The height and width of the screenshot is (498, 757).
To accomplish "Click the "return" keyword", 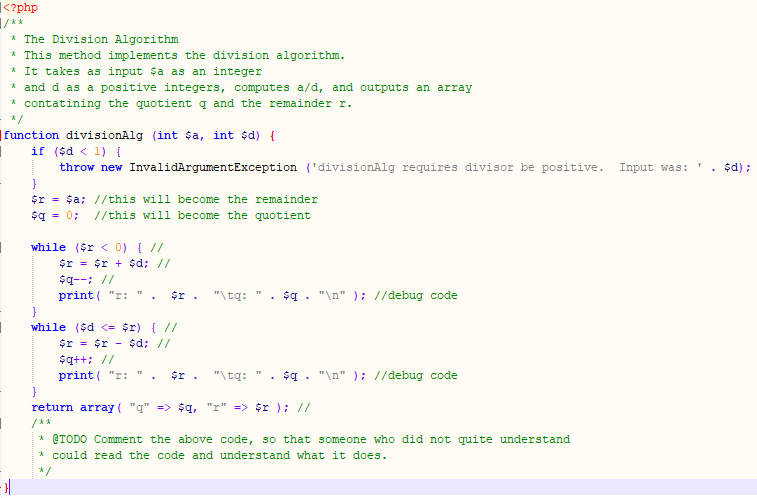I will [52, 407].
